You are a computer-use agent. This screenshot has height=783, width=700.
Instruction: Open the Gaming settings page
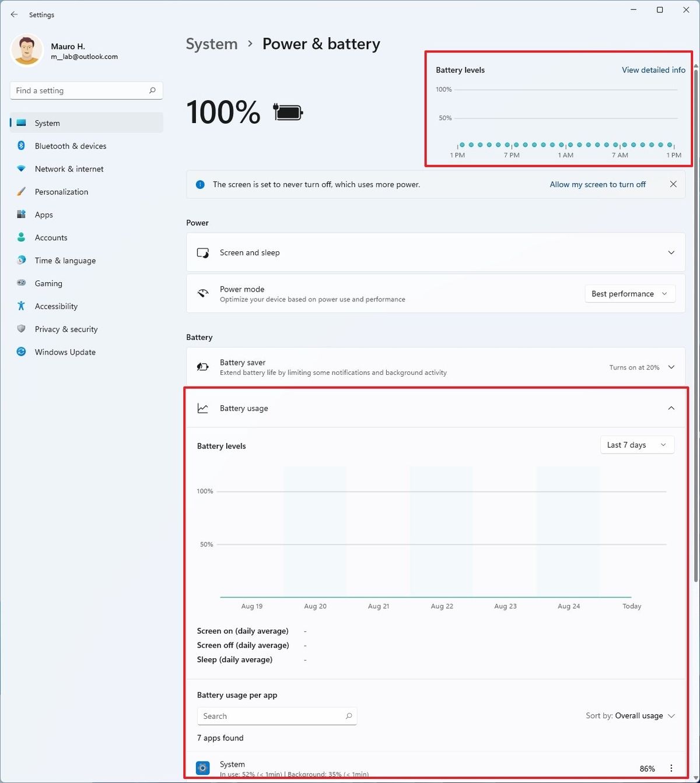[x=48, y=283]
